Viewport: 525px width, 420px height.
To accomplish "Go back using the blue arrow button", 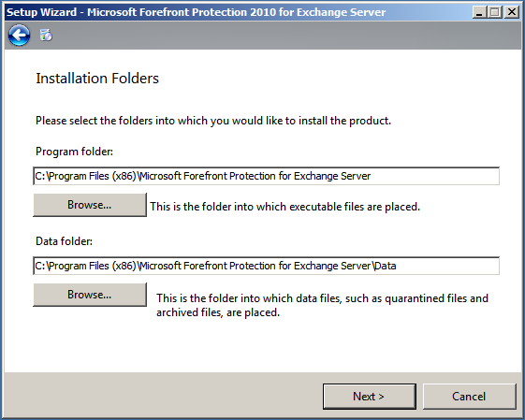I will [19, 35].
